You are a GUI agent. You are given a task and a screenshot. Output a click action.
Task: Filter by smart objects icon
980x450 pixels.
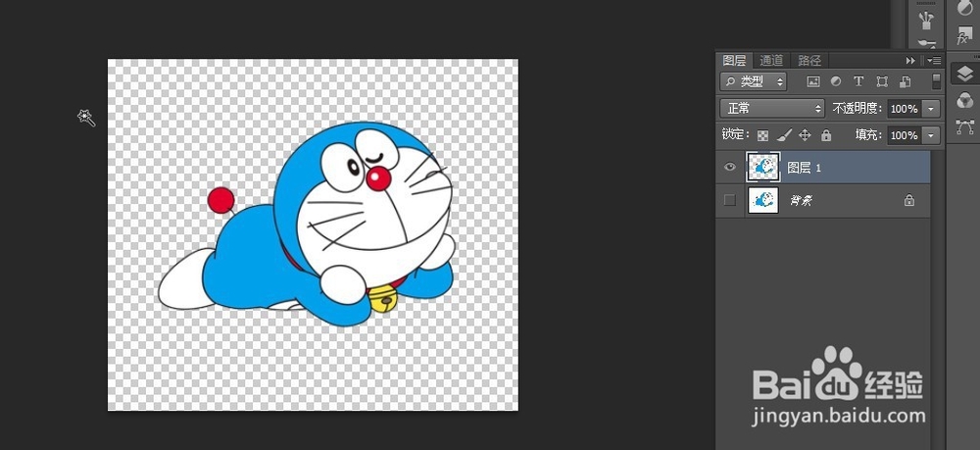point(905,81)
